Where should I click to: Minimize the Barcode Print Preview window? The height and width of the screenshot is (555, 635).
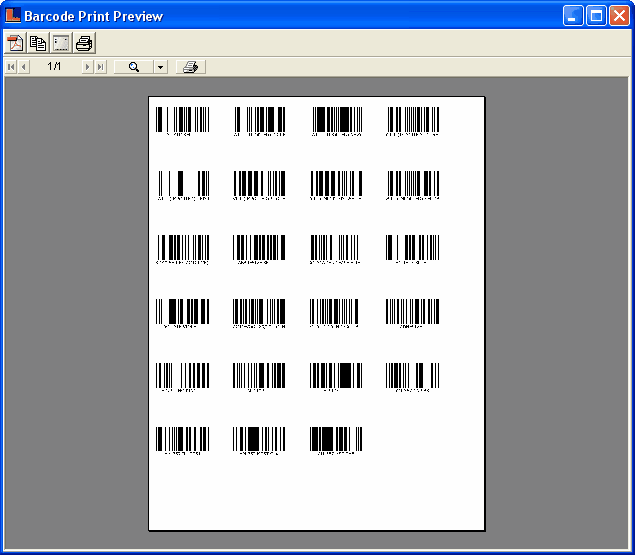click(x=573, y=16)
